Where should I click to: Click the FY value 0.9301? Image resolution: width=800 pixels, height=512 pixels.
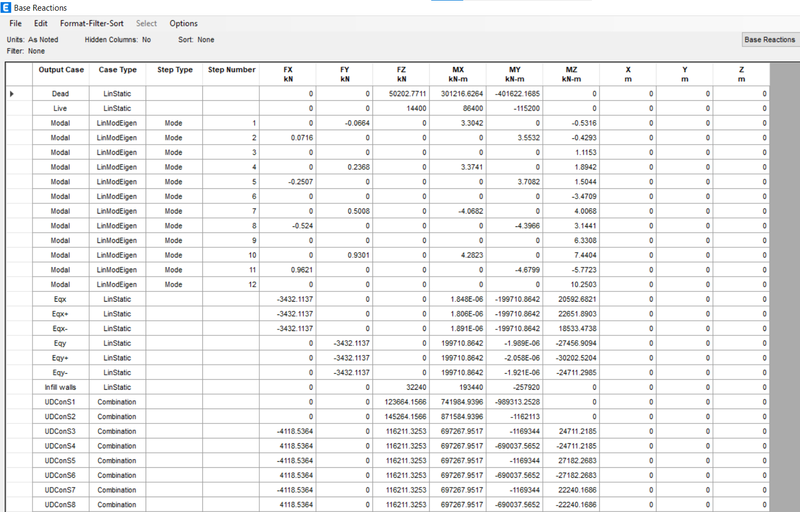[x=344, y=255]
